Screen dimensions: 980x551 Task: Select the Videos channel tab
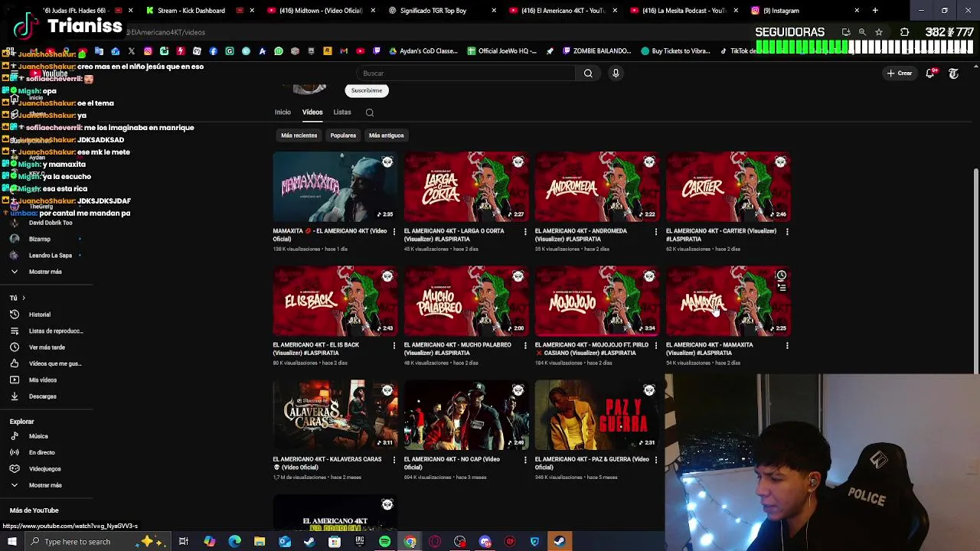point(312,112)
